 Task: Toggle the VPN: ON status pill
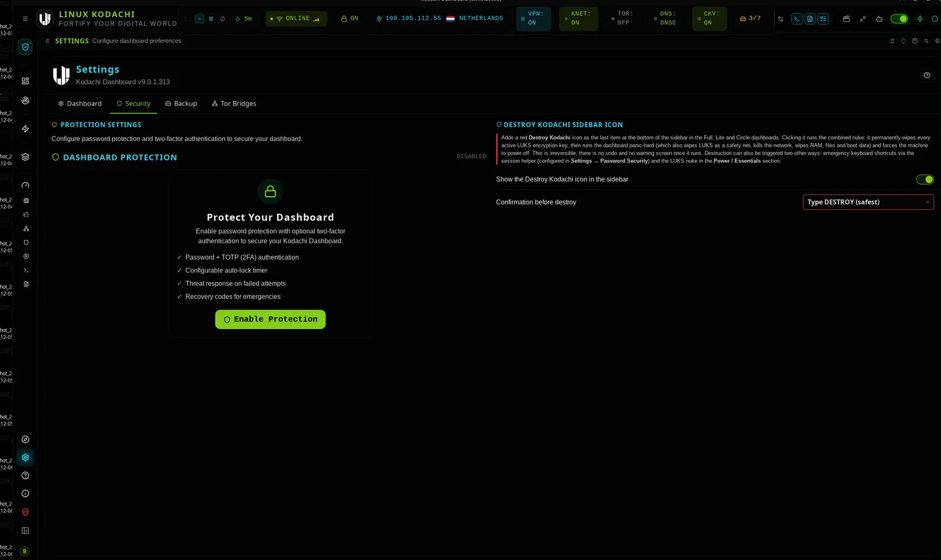click(533, 18)
